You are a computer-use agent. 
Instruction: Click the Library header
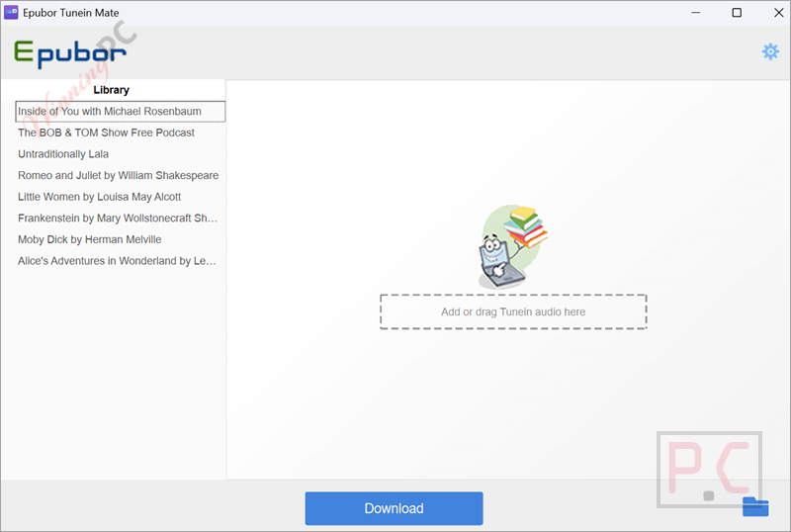[x=112, y=90]
